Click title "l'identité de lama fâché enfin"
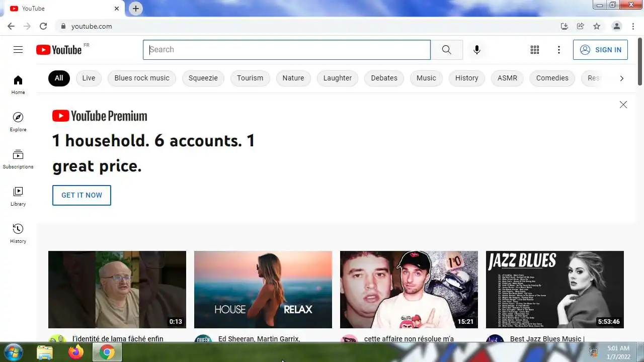 point(118,339)
